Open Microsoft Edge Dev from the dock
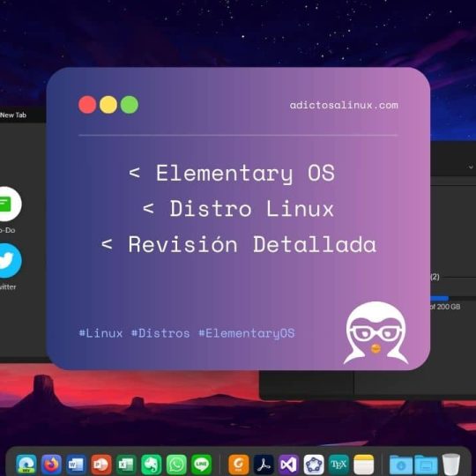 coord(26,465)
